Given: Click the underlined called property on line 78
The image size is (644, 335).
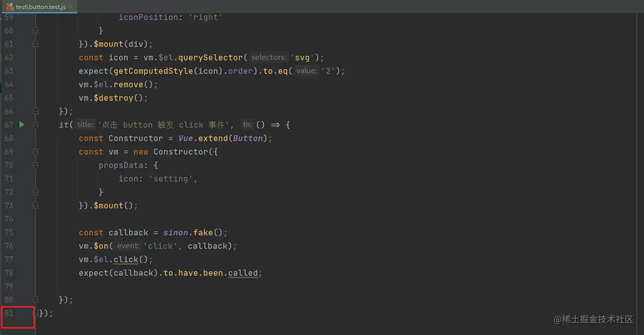Looking at the screenshot, I should [243, 273].
